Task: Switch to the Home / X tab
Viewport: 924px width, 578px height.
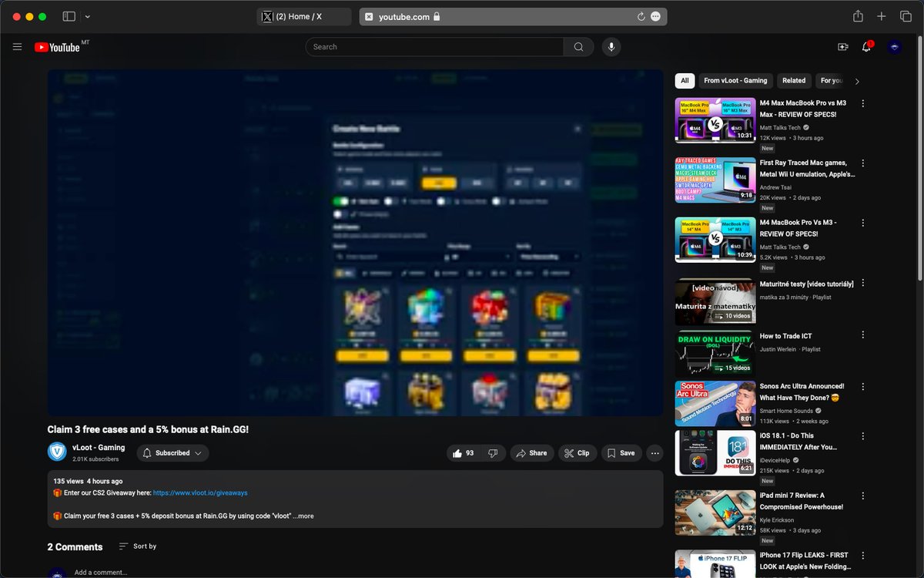Action: [304, 16]
